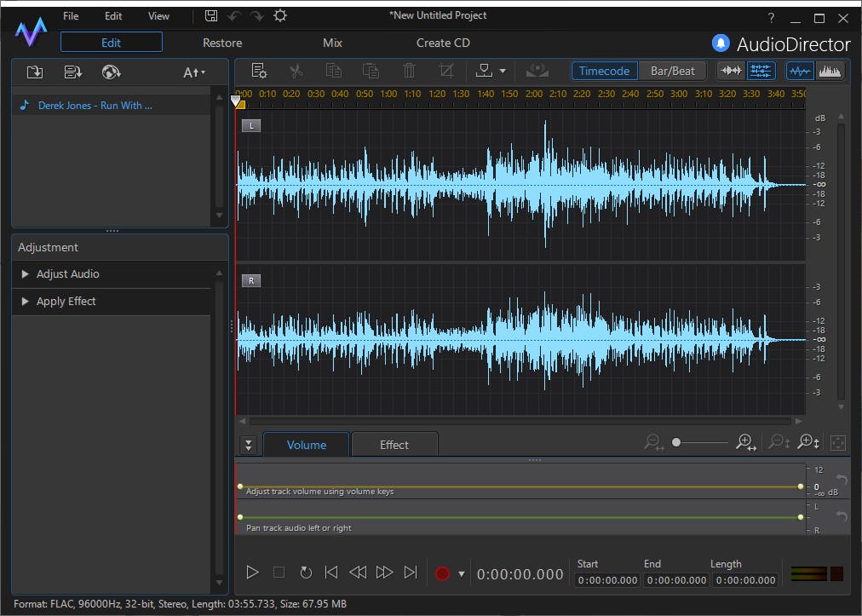
Task: Expand the Apply Effect section
Action: tap(66, 302)
